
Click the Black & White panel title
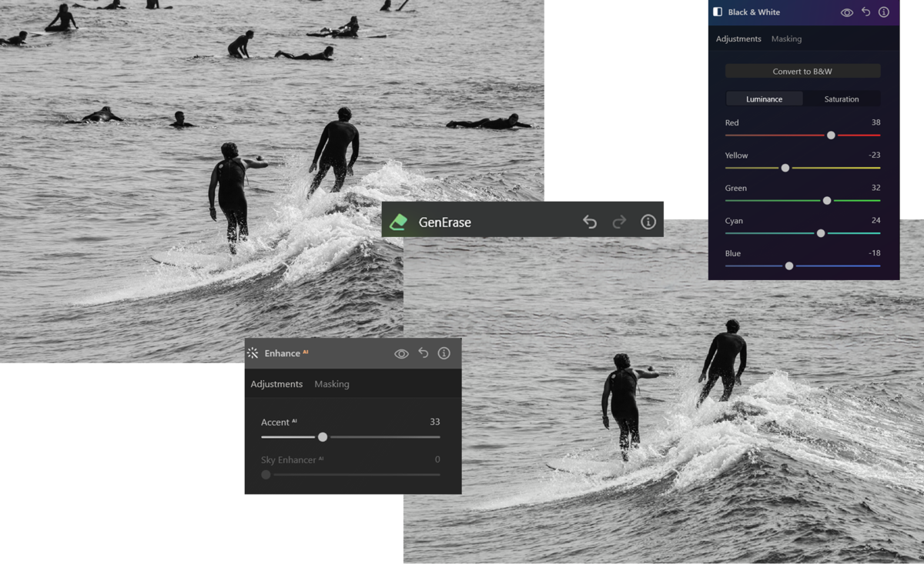tap(754, 12)
